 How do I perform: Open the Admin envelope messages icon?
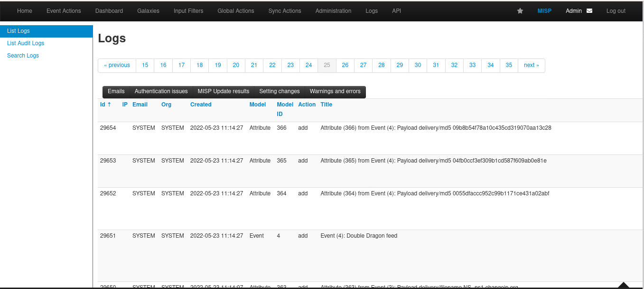click(589, 11)
